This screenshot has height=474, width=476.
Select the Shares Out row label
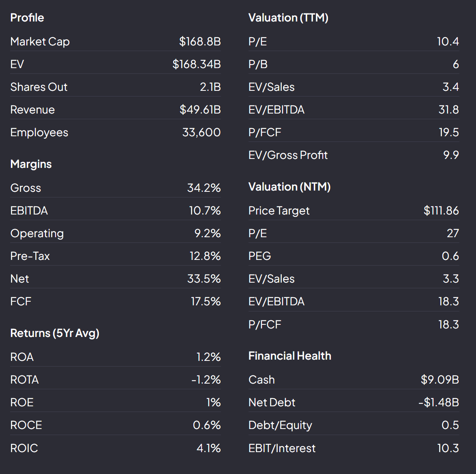[x=39, y=87]
